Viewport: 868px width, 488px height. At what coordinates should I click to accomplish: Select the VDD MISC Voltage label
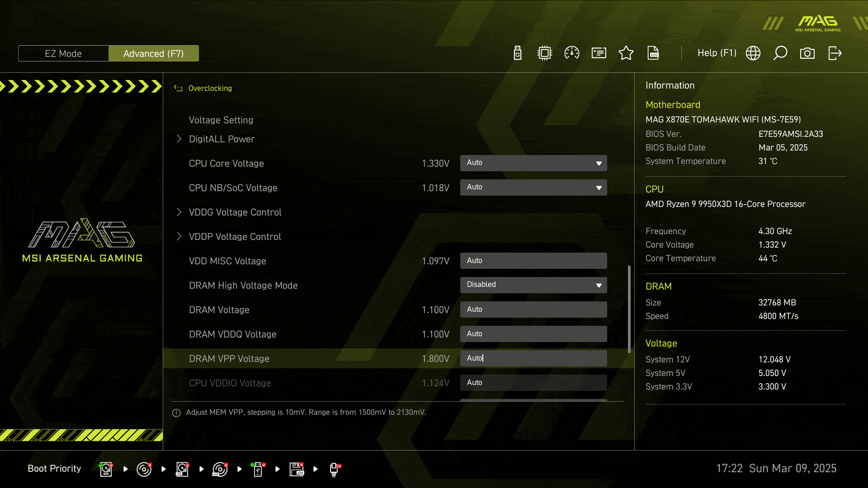point(227,261)
